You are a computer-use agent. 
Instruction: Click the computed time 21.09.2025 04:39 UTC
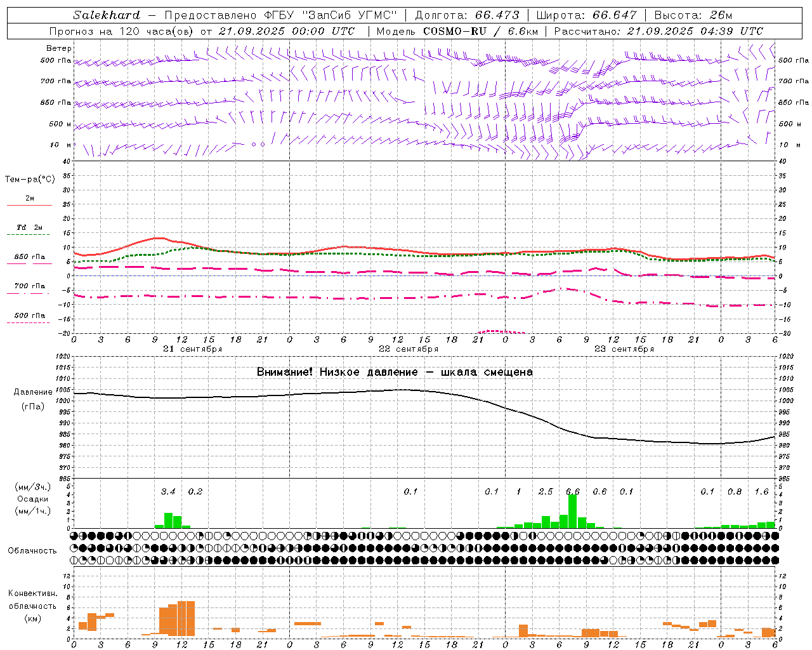695,31
